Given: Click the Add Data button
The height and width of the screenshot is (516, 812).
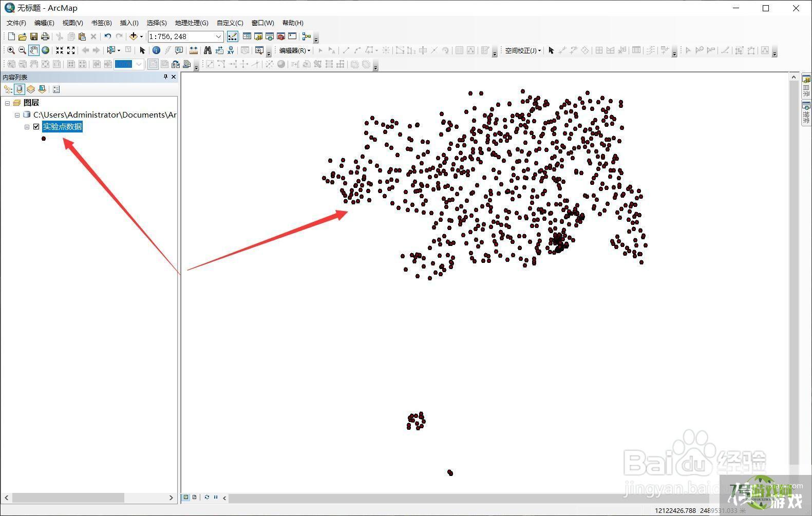Looking at the screenshot, I should pyautogui.click(x=133, y=36).
